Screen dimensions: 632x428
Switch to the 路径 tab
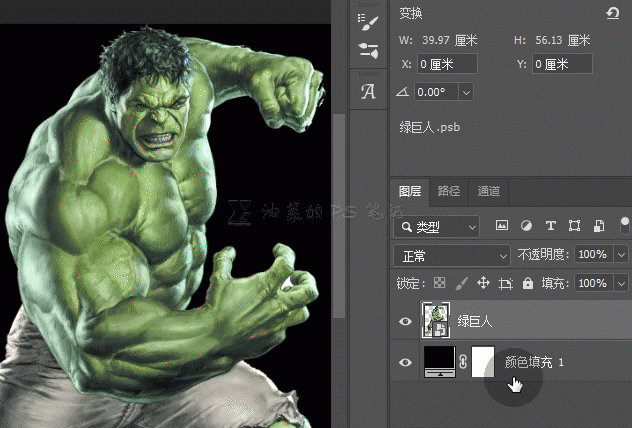coord(449,191)
